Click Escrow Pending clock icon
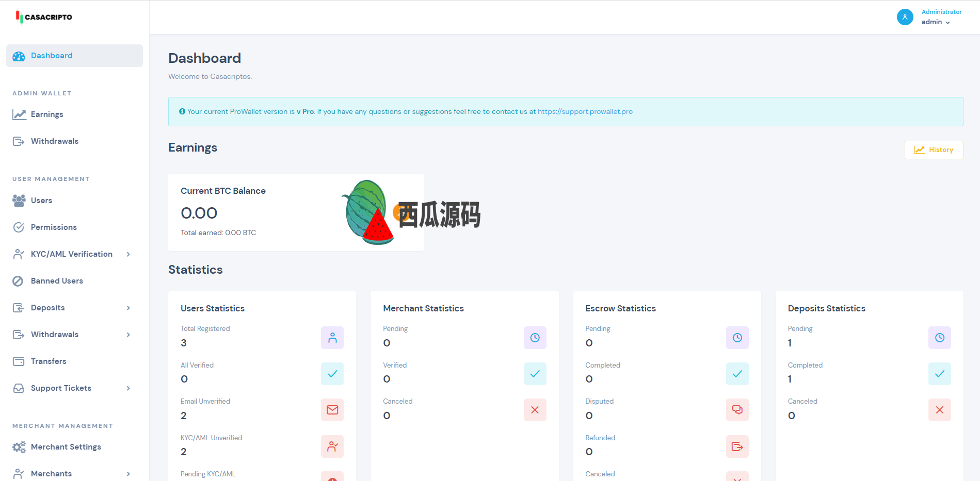 click(x=737, y=338)
